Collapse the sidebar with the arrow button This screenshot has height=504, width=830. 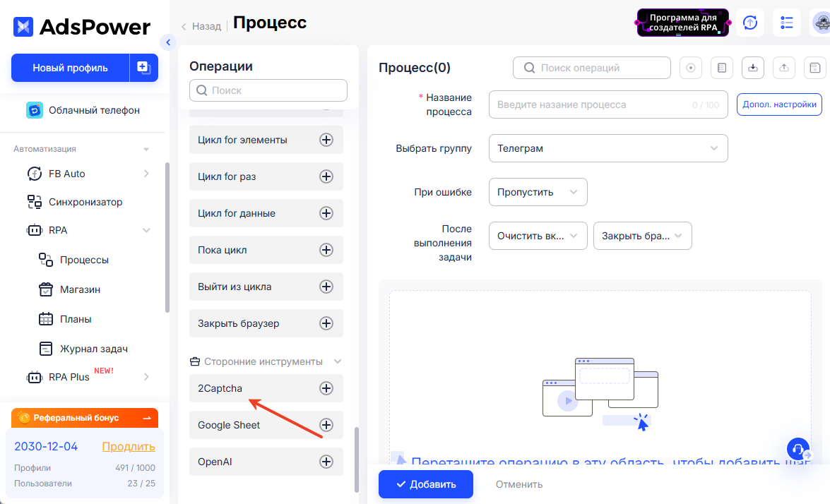click(168, 42)
